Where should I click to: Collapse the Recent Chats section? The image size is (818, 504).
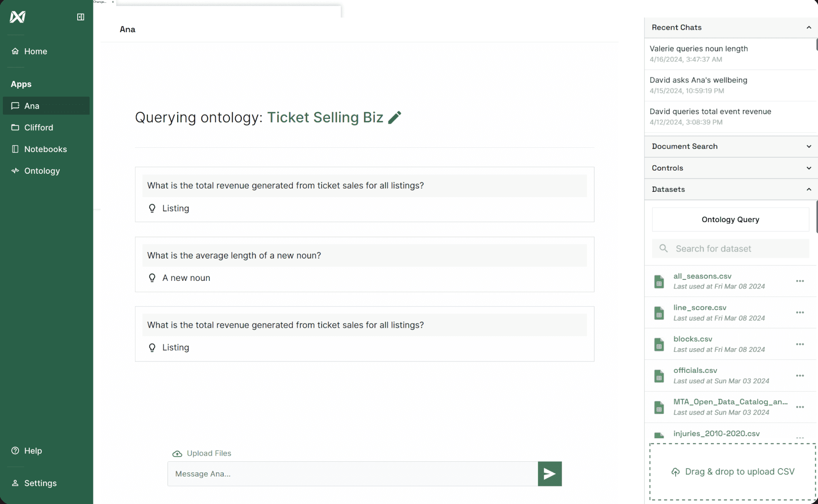tap(809, 27)
